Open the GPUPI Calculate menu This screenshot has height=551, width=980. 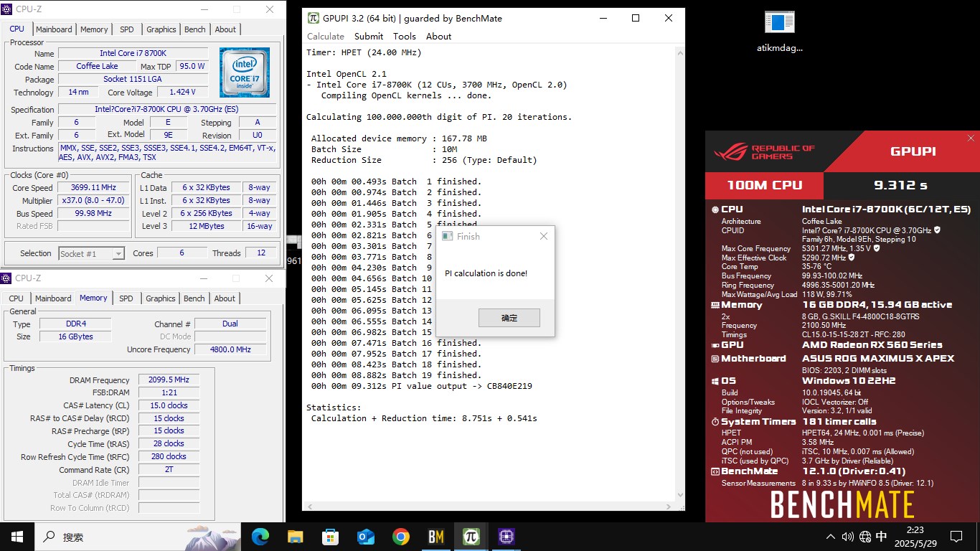click(x=326, y=36)
